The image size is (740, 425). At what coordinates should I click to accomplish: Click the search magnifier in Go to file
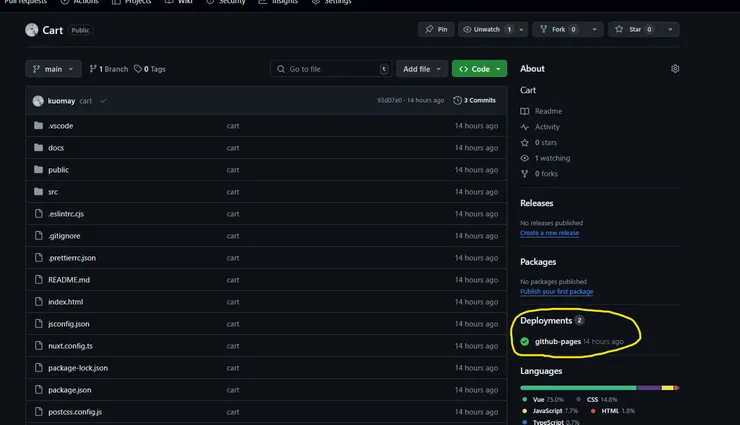pyautogui.click(x=281, y=69)
